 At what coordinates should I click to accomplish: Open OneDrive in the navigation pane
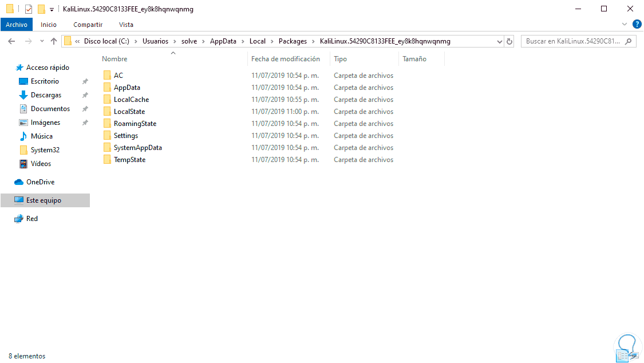34,182
